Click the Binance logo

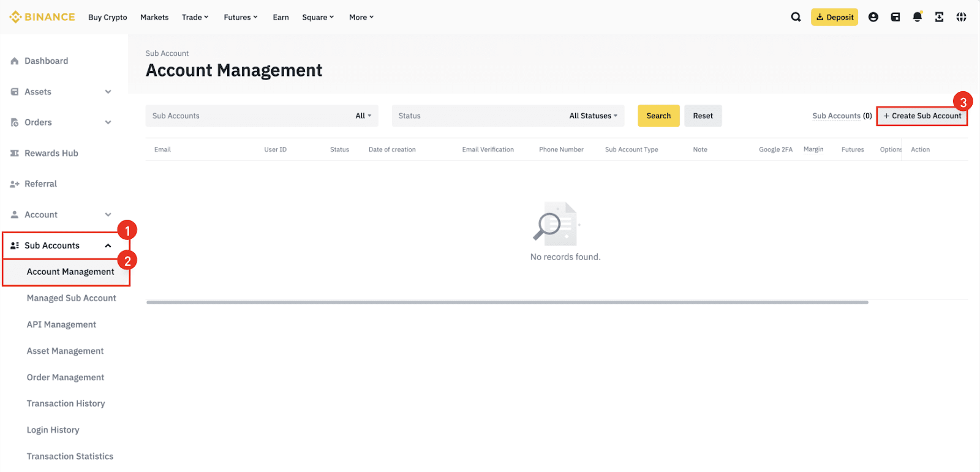42,17
